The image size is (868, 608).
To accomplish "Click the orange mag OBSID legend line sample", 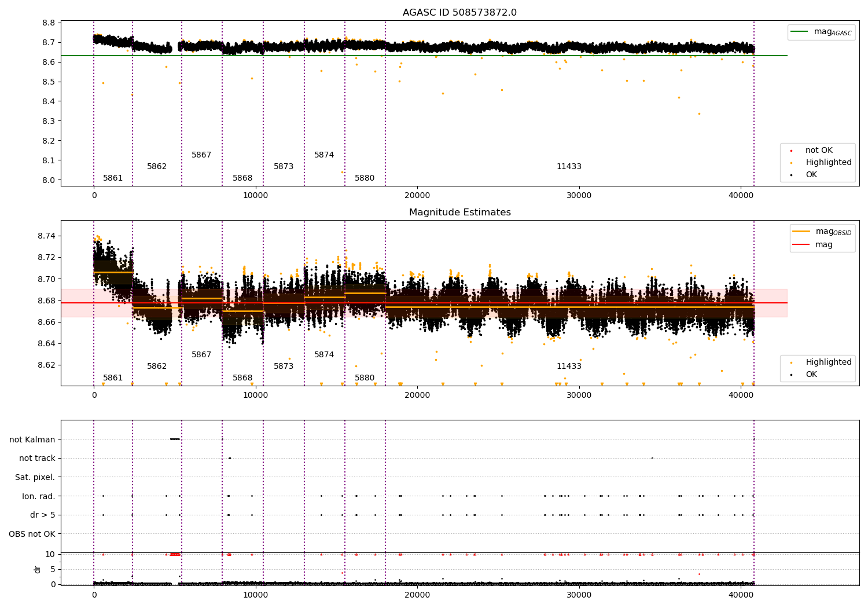I will 801,232.
